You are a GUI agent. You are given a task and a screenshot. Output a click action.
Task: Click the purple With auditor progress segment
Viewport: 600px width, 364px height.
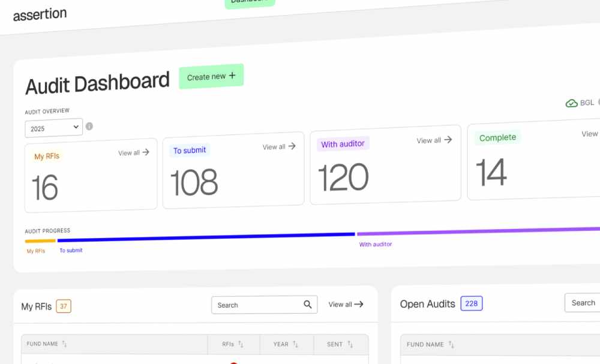click(x=478, y=231)
